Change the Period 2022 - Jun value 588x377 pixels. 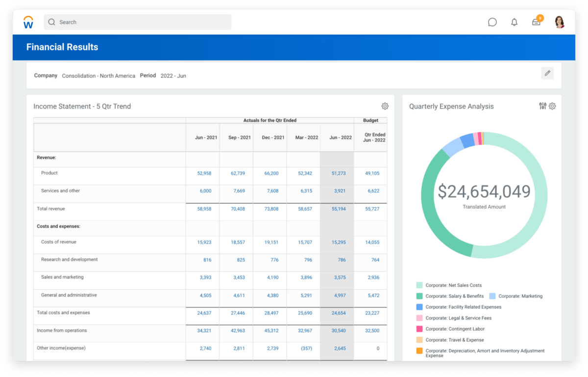173,76
